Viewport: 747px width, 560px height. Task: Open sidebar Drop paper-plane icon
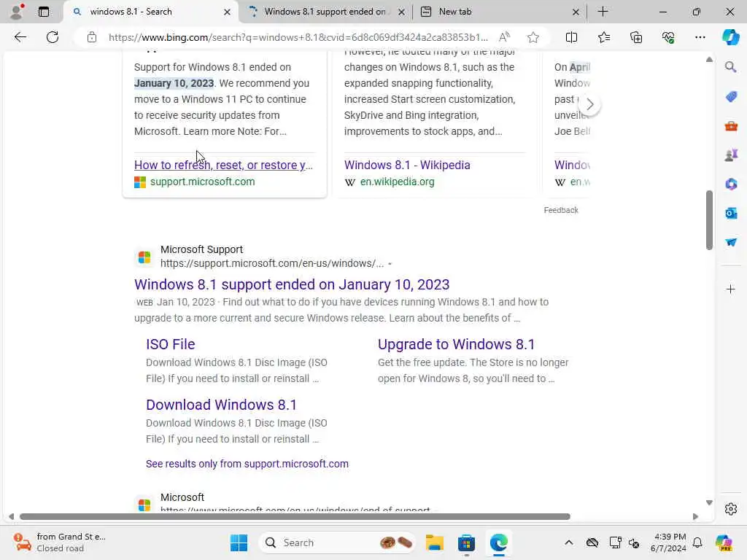(731, 242)
